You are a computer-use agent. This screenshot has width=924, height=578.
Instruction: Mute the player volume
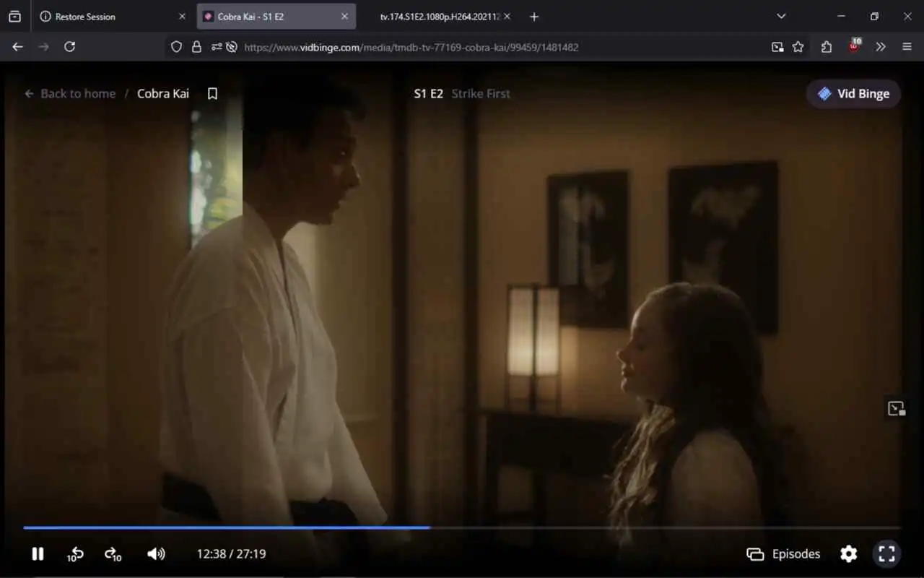[x=156, y=554]
